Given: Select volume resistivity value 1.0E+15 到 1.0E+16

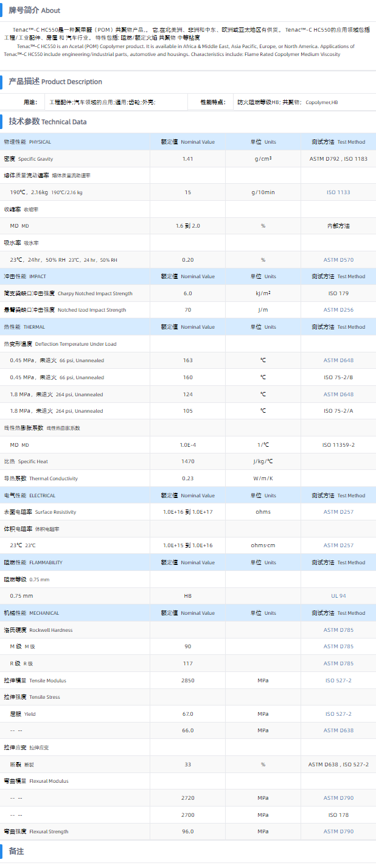Looking at the screenshot, I should (x=188, y=545).
